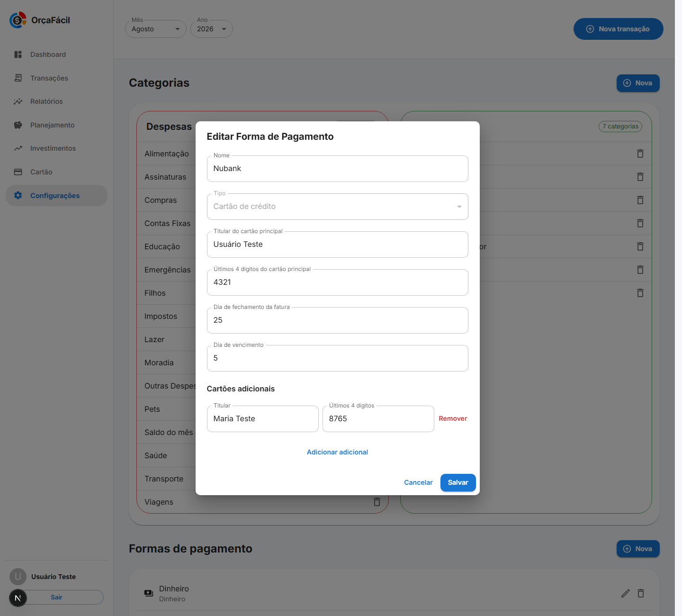Viewport: 682px width, 616px height.
Task: Click the Nome field containing Nubank
Action: click(337, 169)
